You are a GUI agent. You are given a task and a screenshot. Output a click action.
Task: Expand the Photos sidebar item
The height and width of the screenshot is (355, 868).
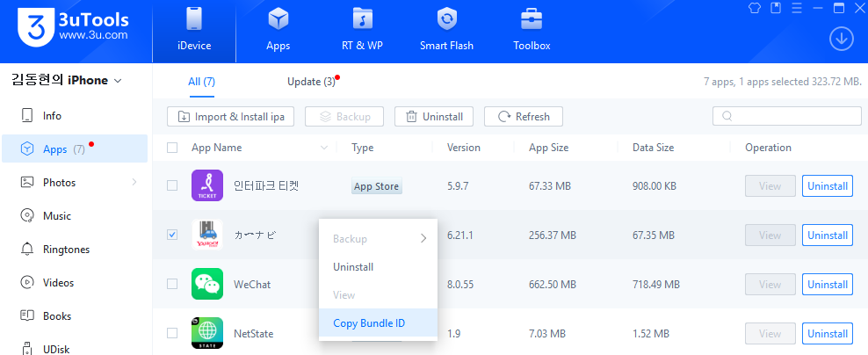134,183
